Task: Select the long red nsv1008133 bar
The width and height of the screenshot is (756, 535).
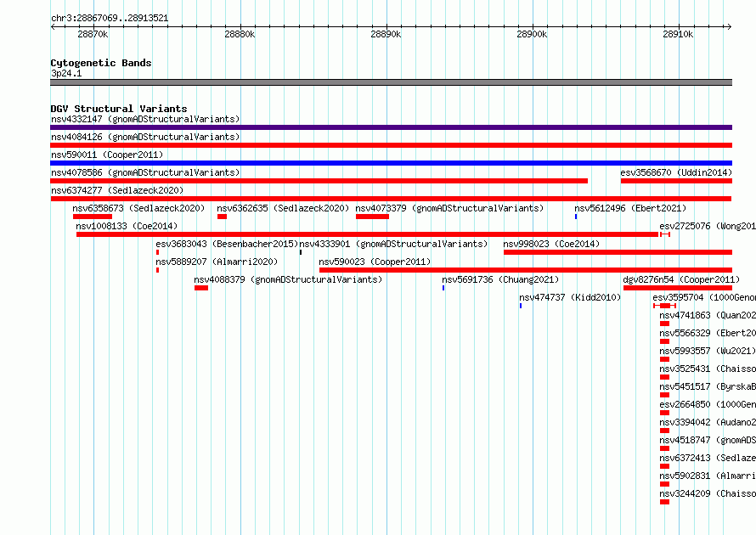Action: [368, 234]
